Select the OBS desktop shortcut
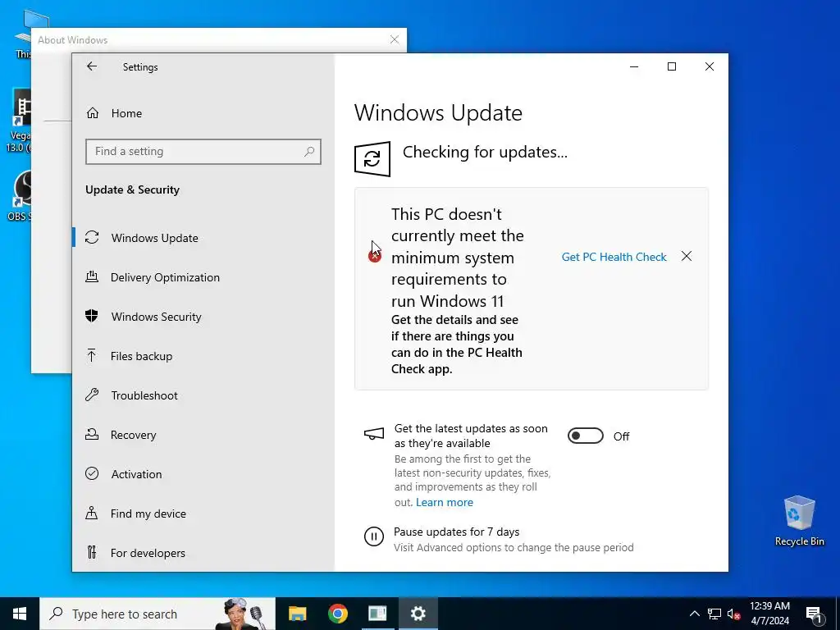 pyautogui.click(x=21, y=195)
